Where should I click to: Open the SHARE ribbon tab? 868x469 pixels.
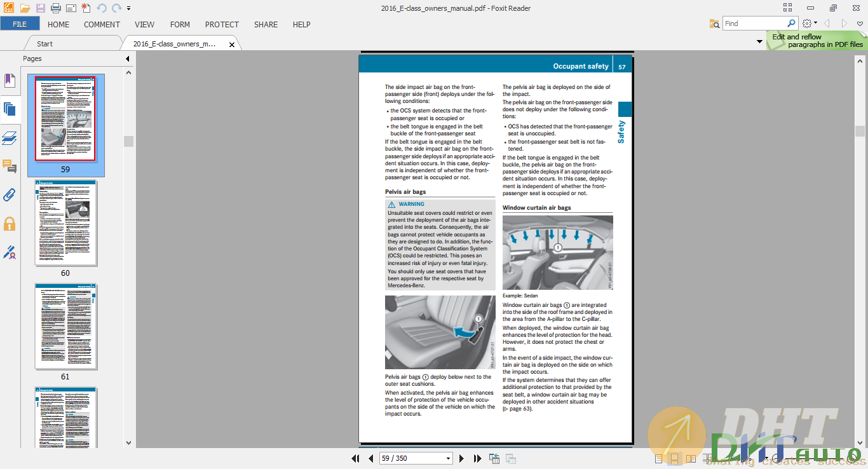pyautogui.click(x=266, y=24)
